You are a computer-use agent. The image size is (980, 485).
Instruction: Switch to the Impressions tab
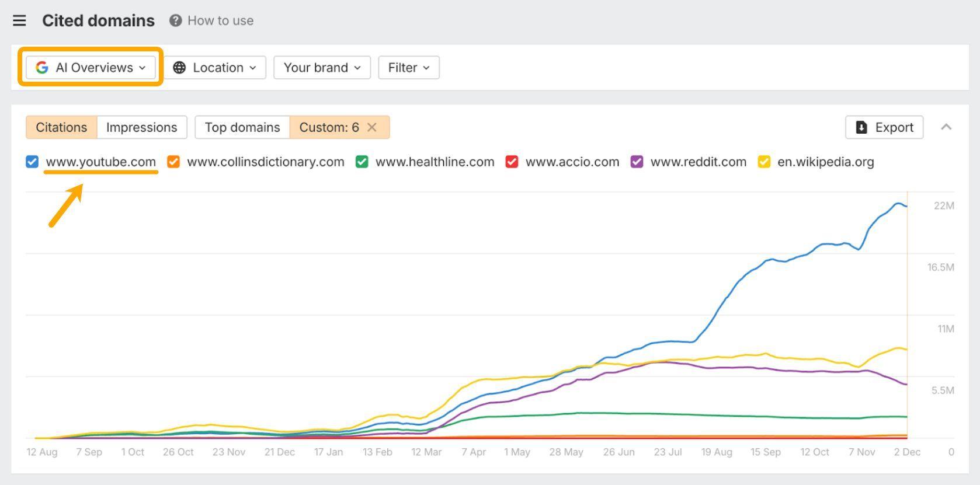pos(141,127)
